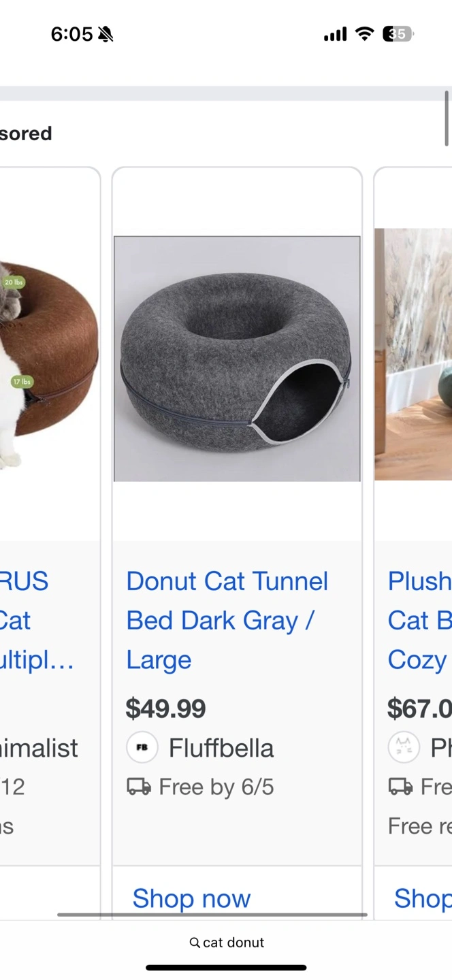Screen dimensions: 452x980
Task: Open the Donut Cat Tunnel Bed Dark Gray title link
Action: (227, 620)
